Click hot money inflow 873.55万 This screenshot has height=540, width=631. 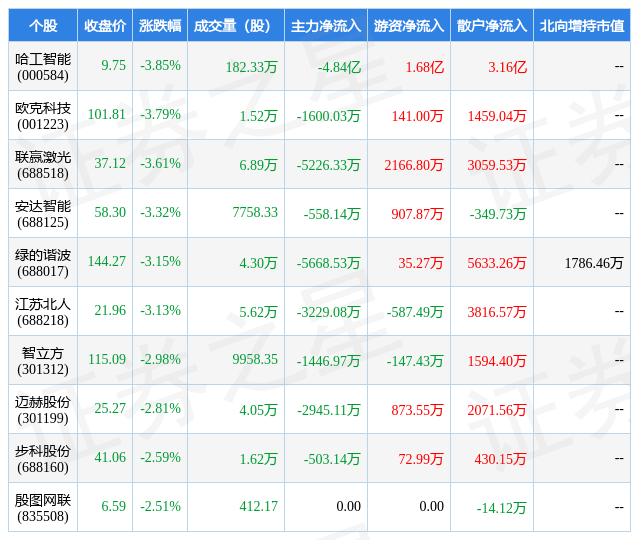[417, 410]
